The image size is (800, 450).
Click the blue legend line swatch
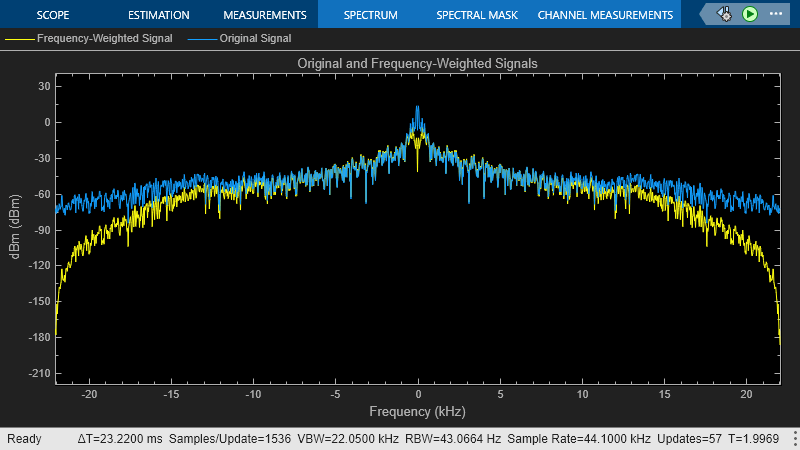pyautogui.click(x=201, y=39)
